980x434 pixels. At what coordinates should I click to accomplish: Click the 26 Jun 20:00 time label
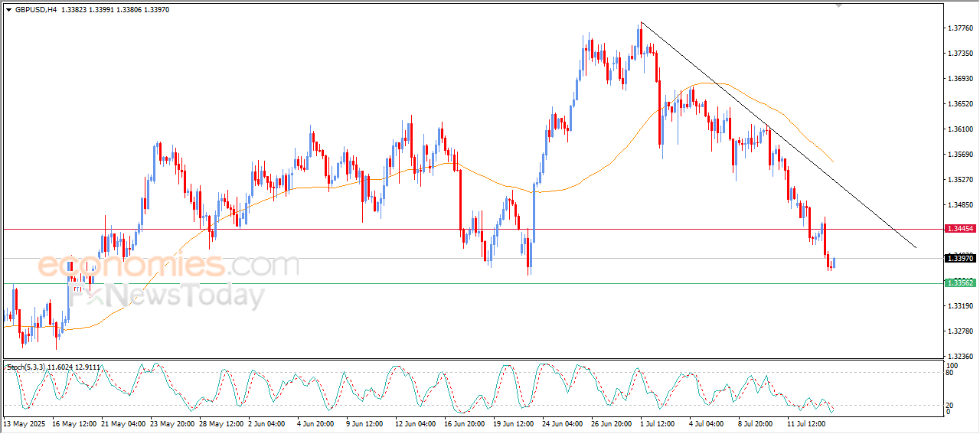pyautogui.click(x=613, y=423)
